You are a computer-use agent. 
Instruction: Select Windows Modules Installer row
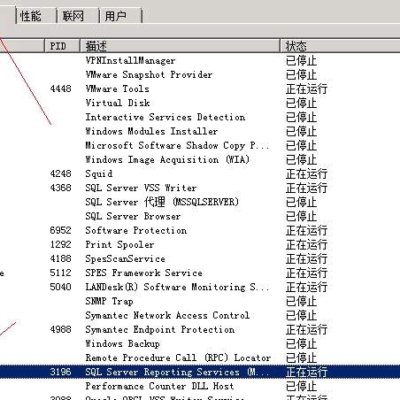point(200,131)
